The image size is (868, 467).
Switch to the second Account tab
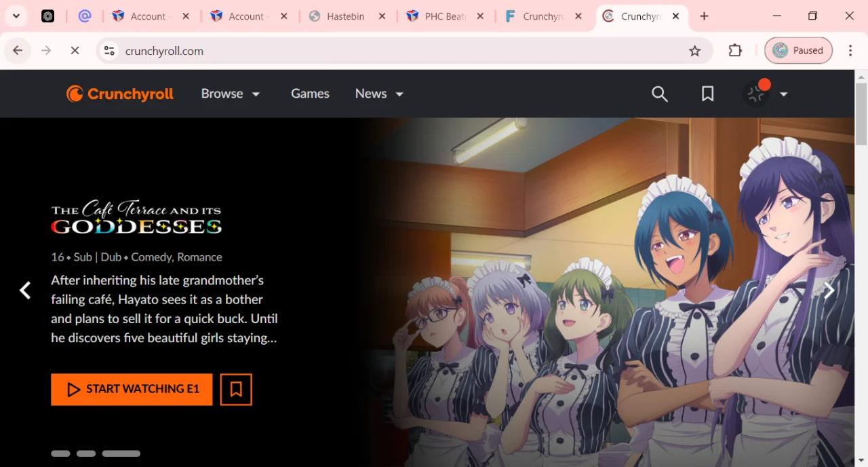pos(250,16)
